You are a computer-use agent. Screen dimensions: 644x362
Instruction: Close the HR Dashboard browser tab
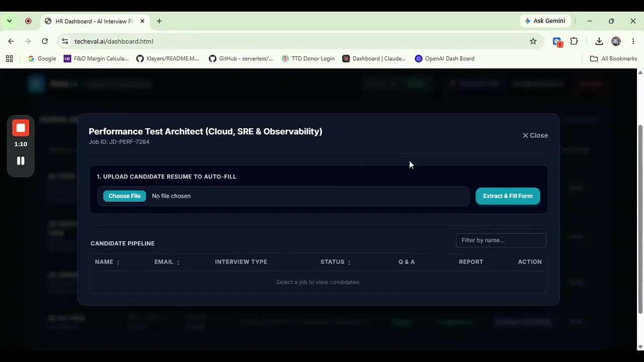[x=142, y=21]
